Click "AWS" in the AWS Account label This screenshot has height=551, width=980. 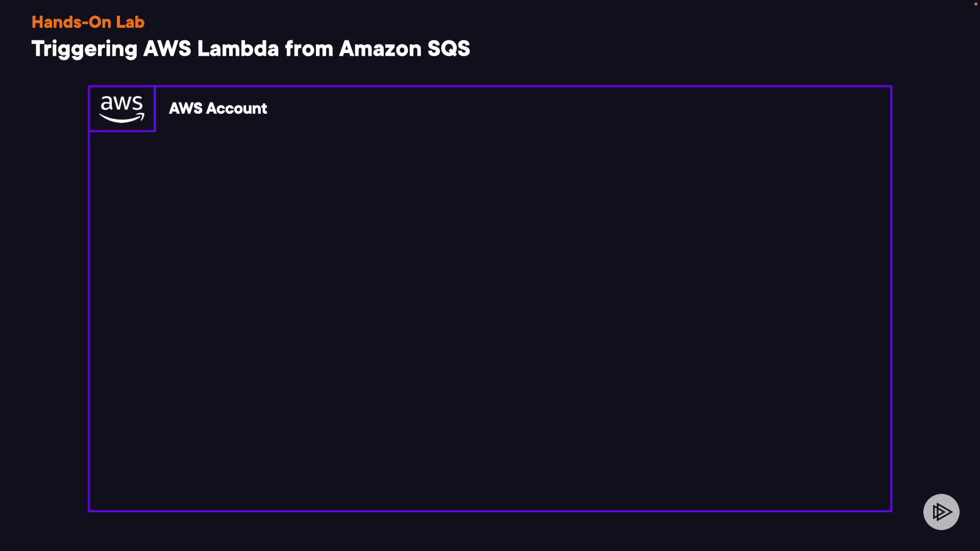point(185,109)
